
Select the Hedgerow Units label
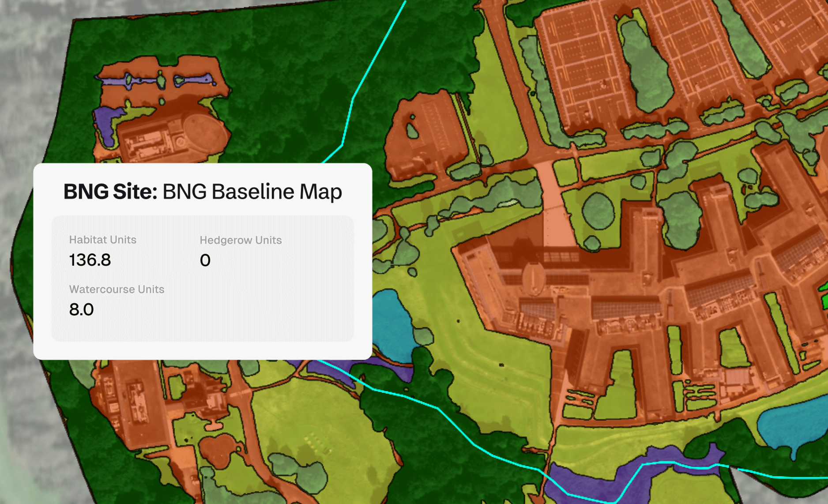241,240
